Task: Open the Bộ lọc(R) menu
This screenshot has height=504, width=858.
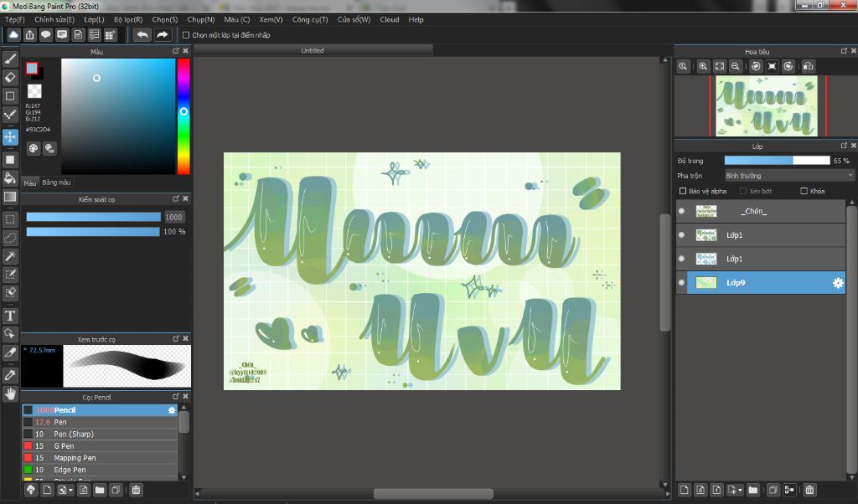Action: (128, 19)
